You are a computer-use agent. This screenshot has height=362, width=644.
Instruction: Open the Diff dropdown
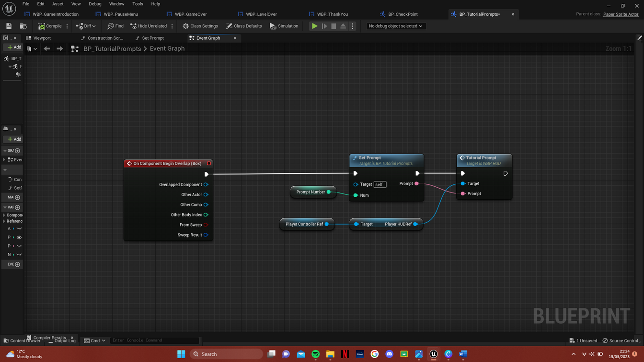(86, 26)
